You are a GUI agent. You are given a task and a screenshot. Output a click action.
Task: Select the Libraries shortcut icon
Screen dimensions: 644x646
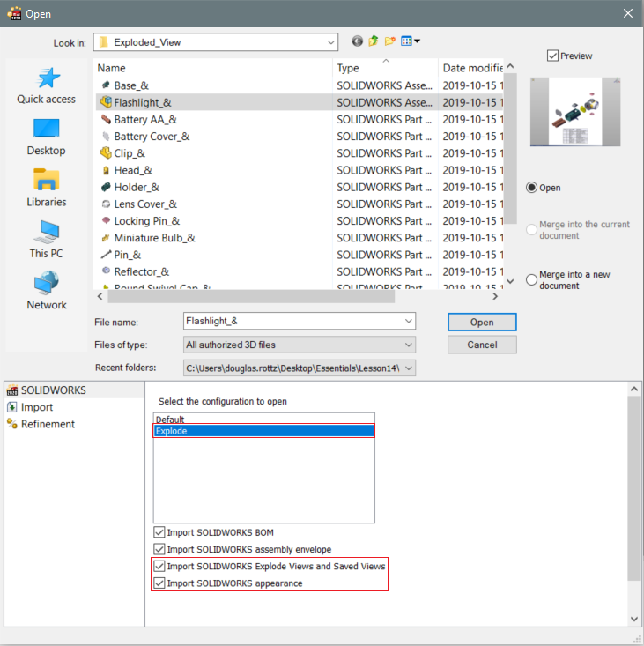46,181
